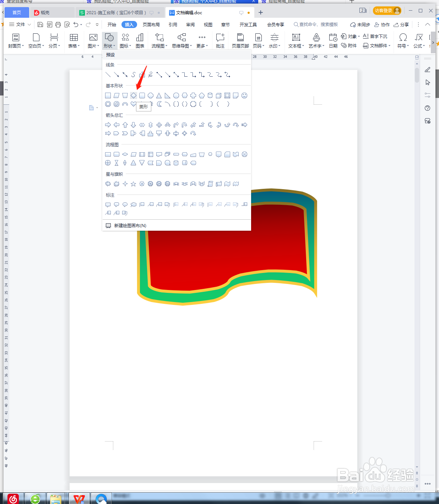439x504 pixels.
Task: Open the 形状 shapes dropdown
Action: point(109,41)
